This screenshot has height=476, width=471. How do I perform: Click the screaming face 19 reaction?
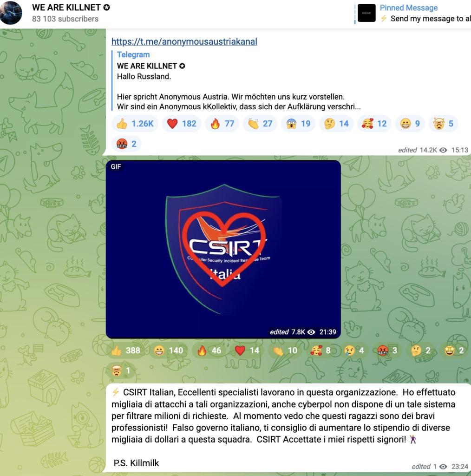coord(298,124)
